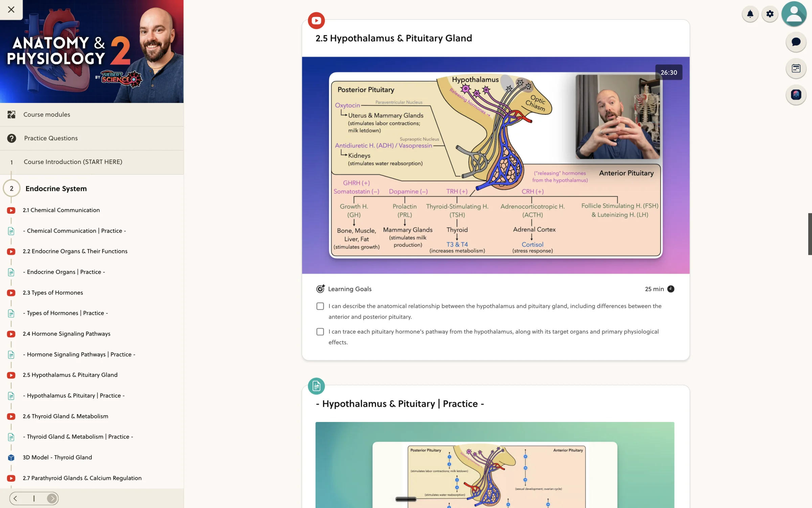
Task: Open the settings gear
Action: pos(770,14)
